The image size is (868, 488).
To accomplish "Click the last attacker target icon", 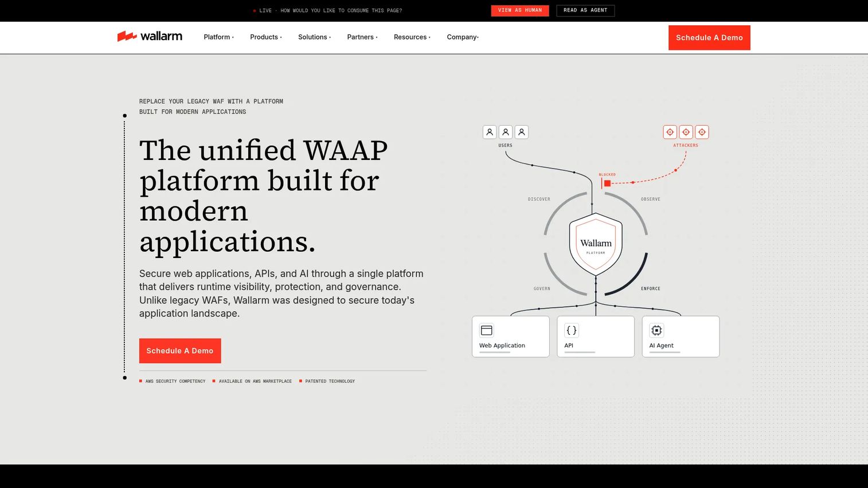I will [x=702, y=132].
